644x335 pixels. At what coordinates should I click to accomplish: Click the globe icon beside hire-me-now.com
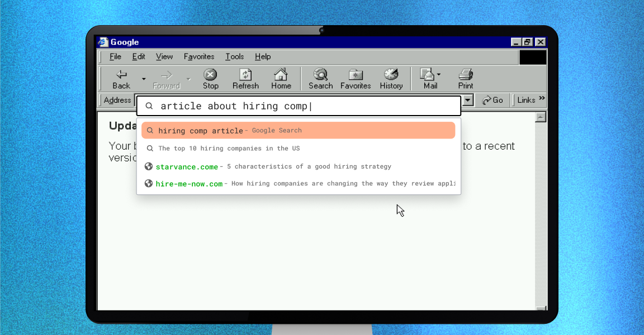coord(149,184)
